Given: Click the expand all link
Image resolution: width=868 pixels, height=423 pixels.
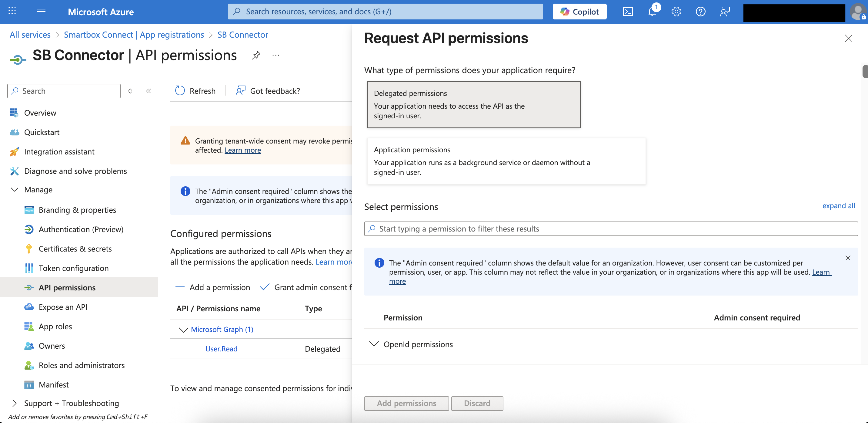Looking at the screenshot, I should 838,206.
